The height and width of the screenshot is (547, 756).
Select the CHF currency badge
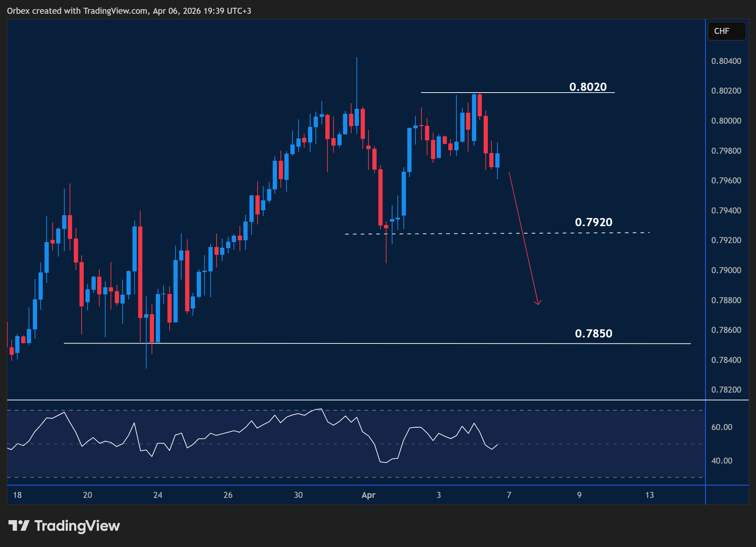coord(726,31)
